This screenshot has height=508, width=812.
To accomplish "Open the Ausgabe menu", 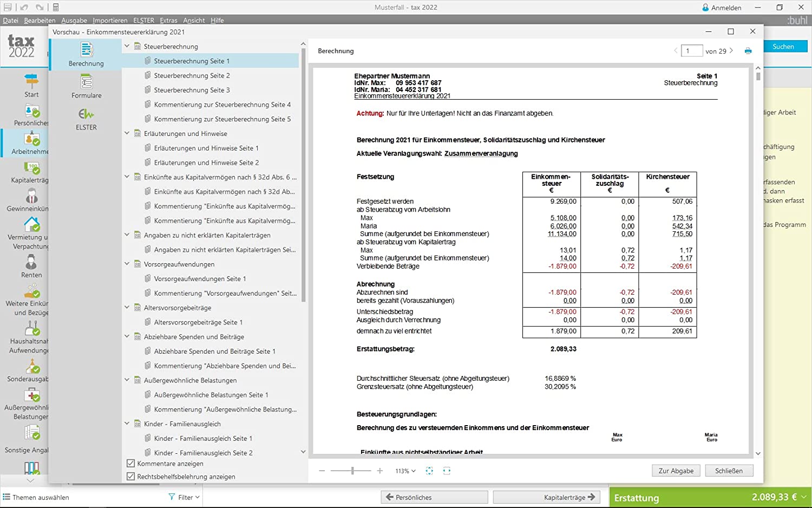I will (74, 20).
